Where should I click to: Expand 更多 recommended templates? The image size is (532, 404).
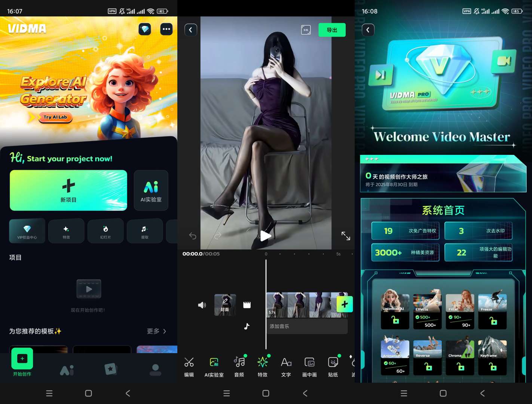click(156, 331)
